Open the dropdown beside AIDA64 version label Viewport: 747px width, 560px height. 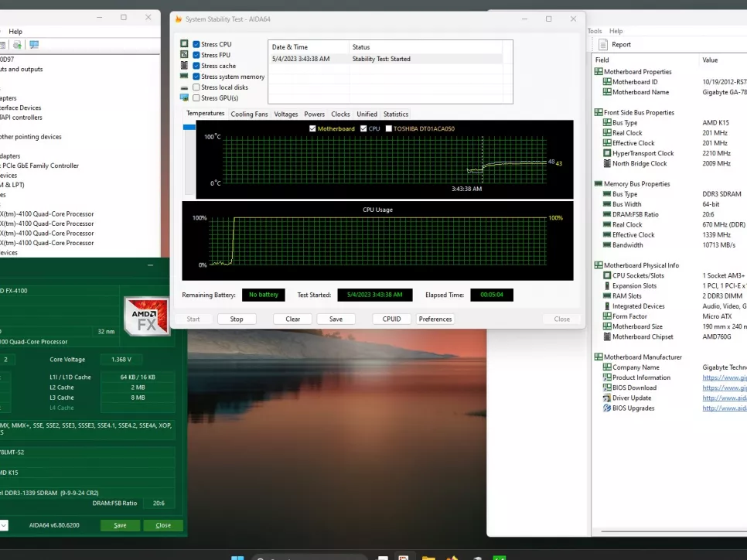tap(4, 525)
